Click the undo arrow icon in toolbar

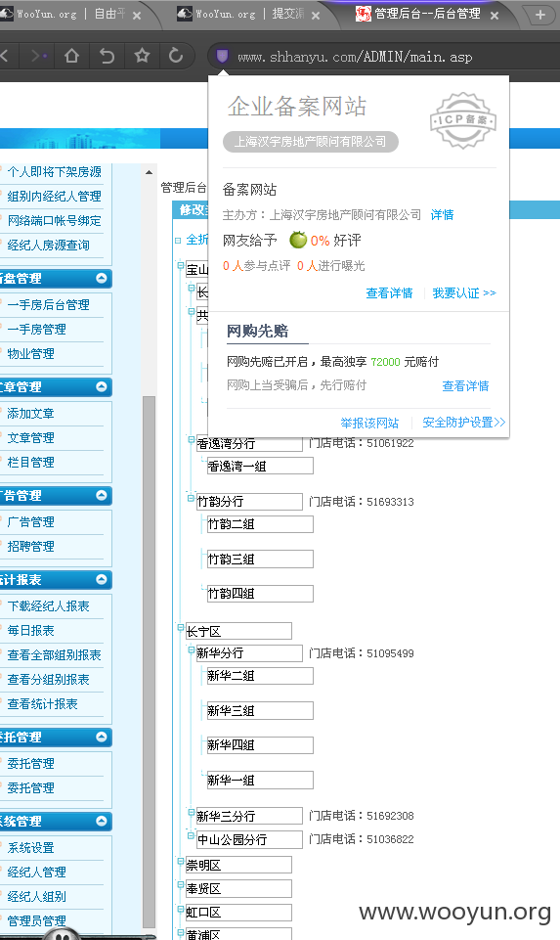click(107, 57)
